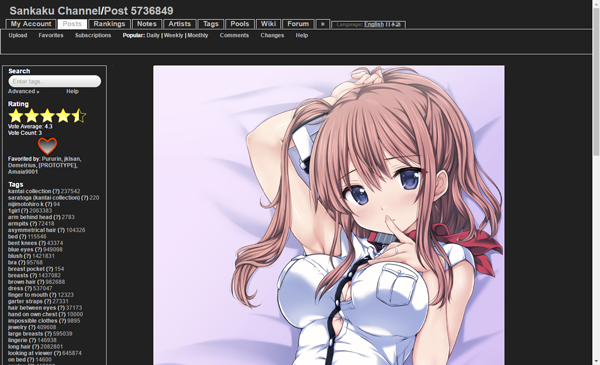Image resolution: width=600 pixels, height=365 pixels.
Task: Click the 'dress' tag
Action: pos(16,288)
